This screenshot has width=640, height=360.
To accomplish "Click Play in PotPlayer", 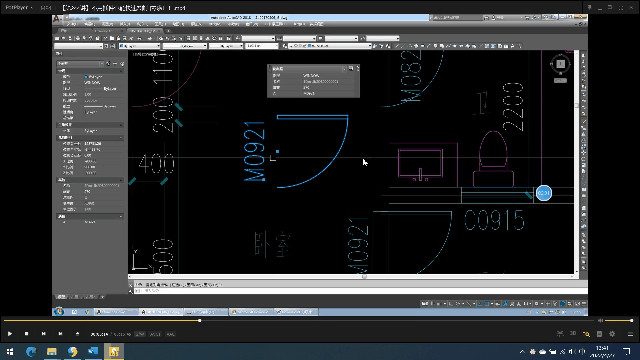I will [x=10, y=334].
